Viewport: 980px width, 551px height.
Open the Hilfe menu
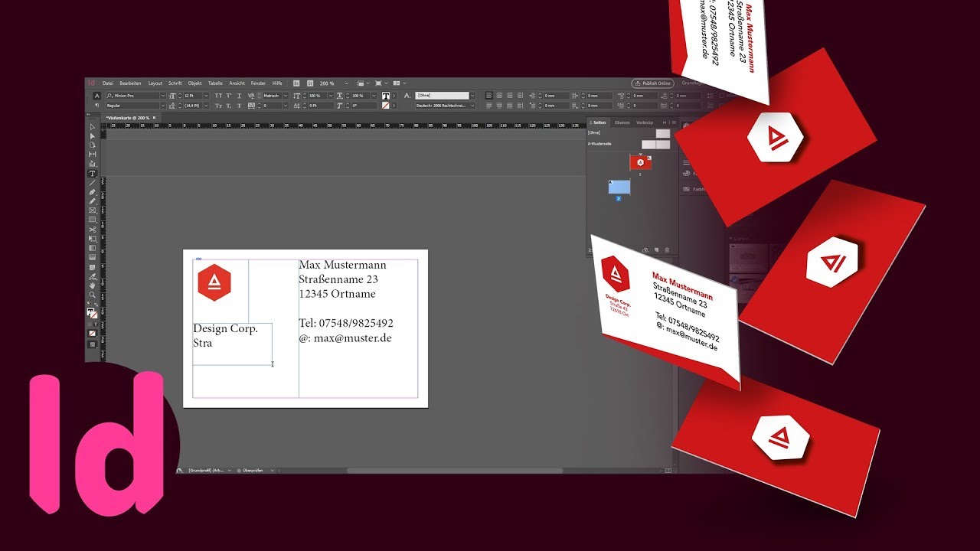(277, 83)
